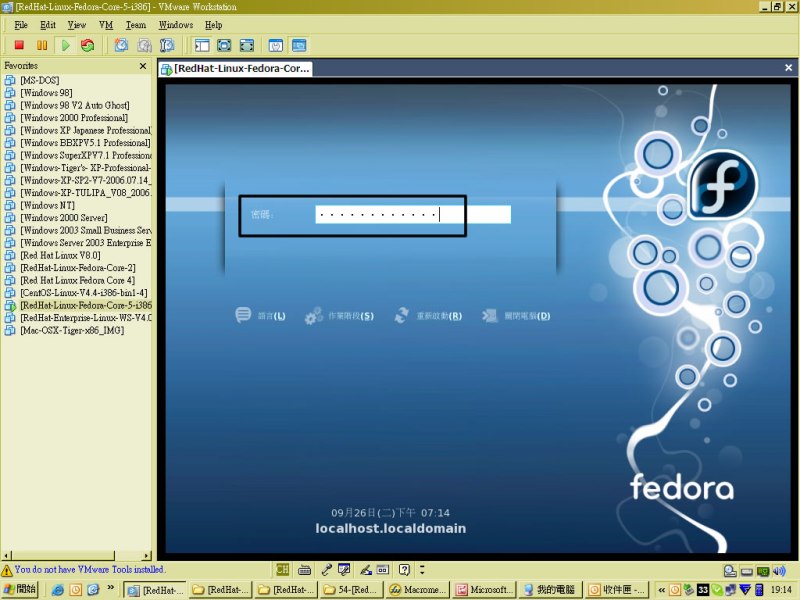The width and height of the screenshot is (800, 600).
Task: Select [Windows 2000 Professional] favorite
Action: [74, 118]
